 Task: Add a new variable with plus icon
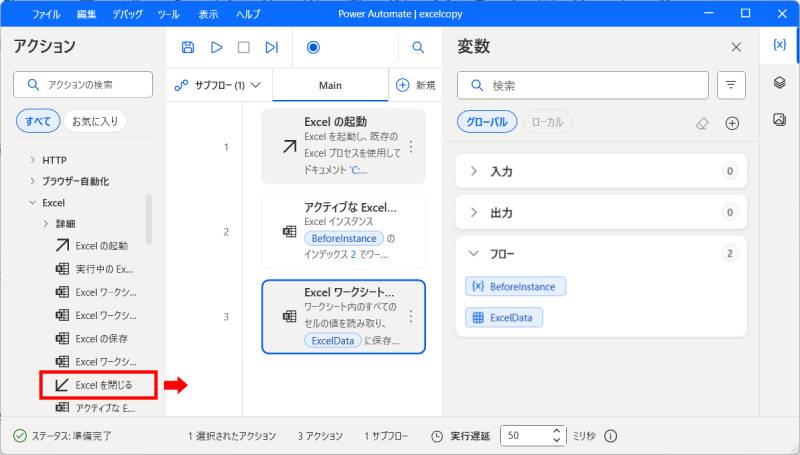tap(732, 123)
